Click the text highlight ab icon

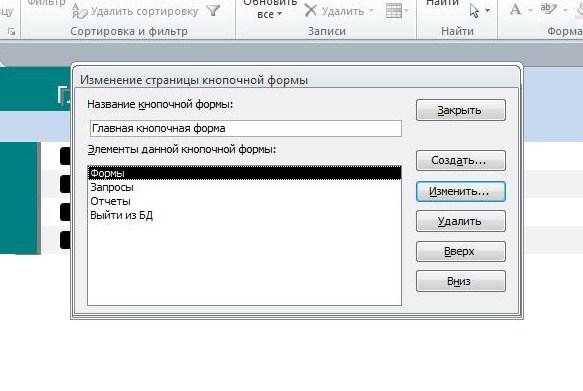[548, 9]
